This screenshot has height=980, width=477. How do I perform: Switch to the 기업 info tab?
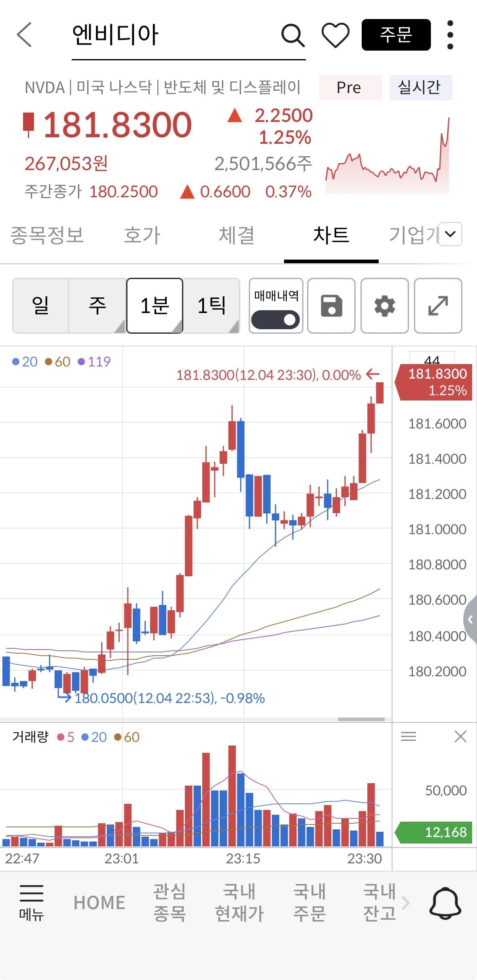413,235
